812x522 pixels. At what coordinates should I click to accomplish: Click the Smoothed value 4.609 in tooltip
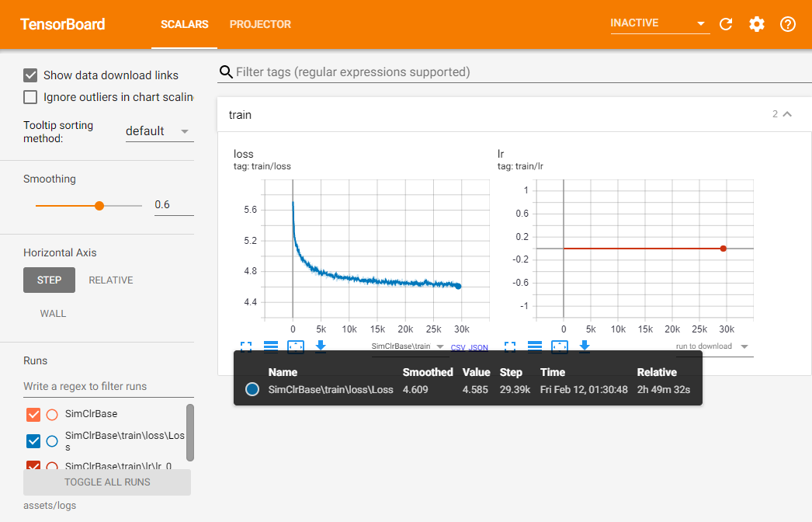click(415, 390)
